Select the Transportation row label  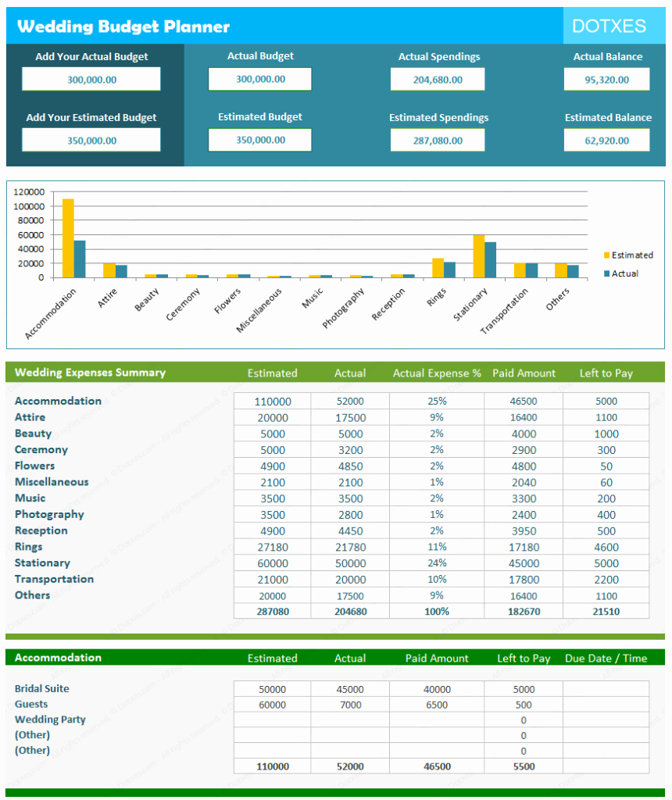54,579
